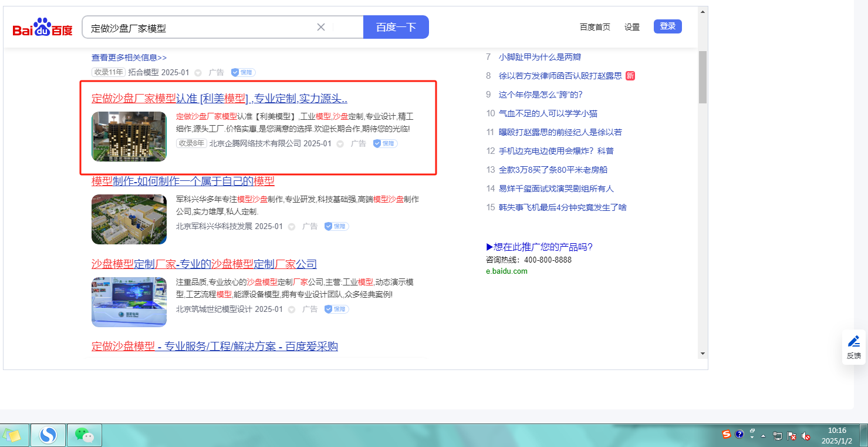
Task: Click 保障 shield badge for 北京军科兴华科技发展
Action: tap(336, 226)
